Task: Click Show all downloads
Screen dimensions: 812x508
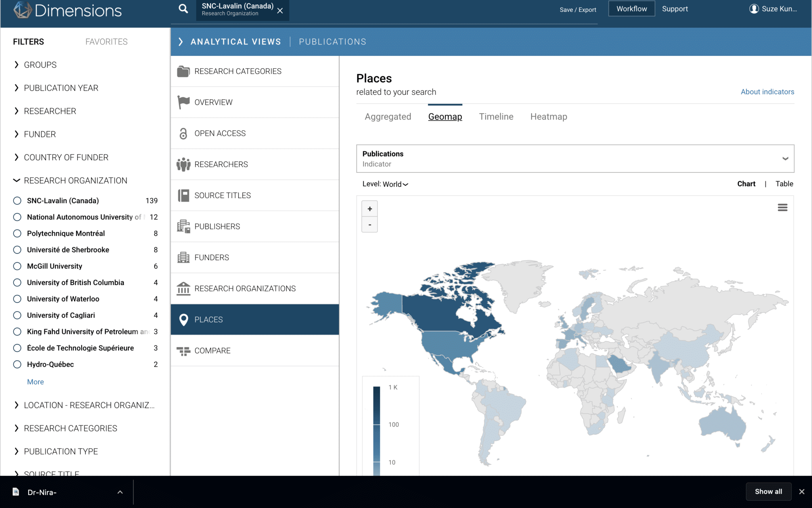Action: click(768, 491)
